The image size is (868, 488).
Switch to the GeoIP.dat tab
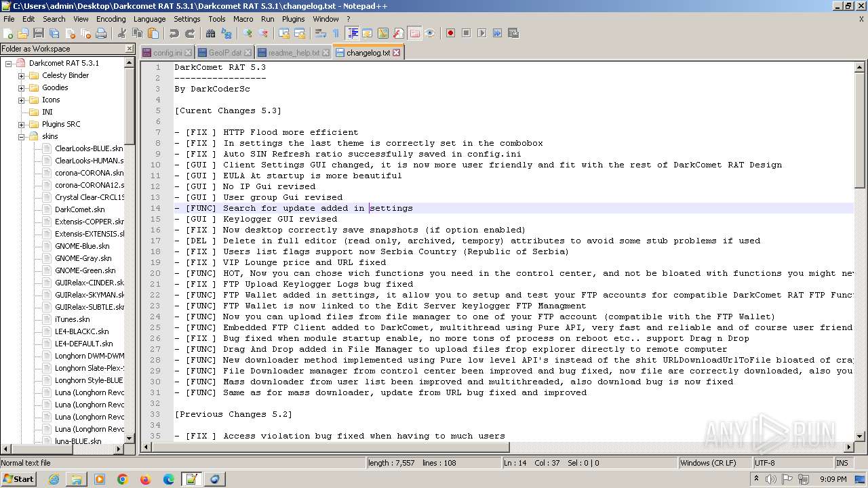tap(224, 52)
